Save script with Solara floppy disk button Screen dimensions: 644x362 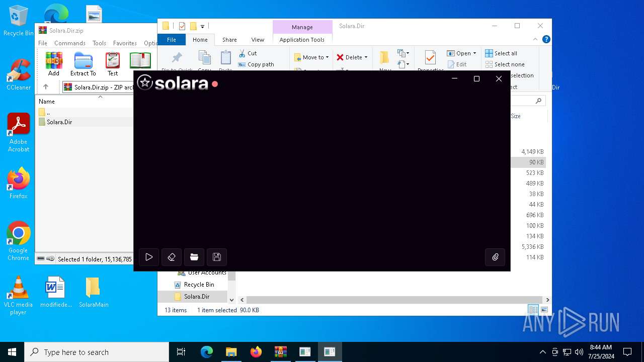coord(217,257)
